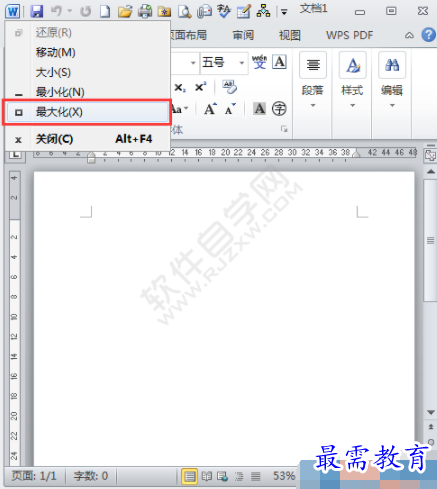Image resolution: width=437 pixels, height=489 pixels.
Task: Undo the last action
Action: click(56, 11)
